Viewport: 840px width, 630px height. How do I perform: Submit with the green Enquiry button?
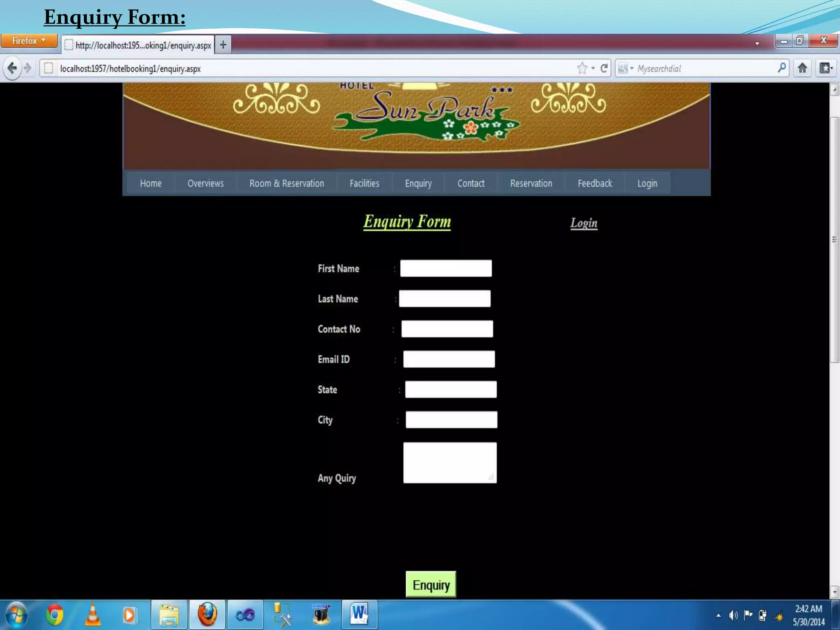(431, 584)
